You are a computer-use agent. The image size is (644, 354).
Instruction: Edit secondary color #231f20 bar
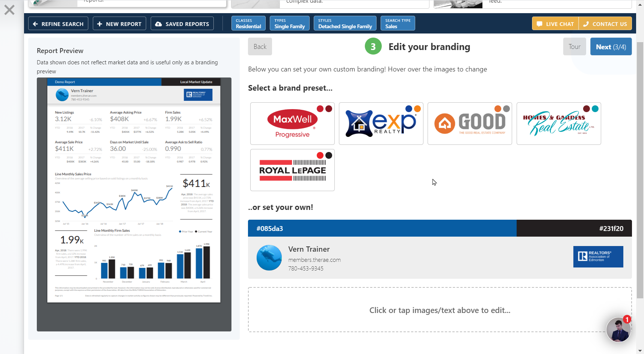pos(574,228)
